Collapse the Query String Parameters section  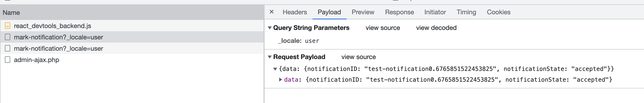point(270,28)
